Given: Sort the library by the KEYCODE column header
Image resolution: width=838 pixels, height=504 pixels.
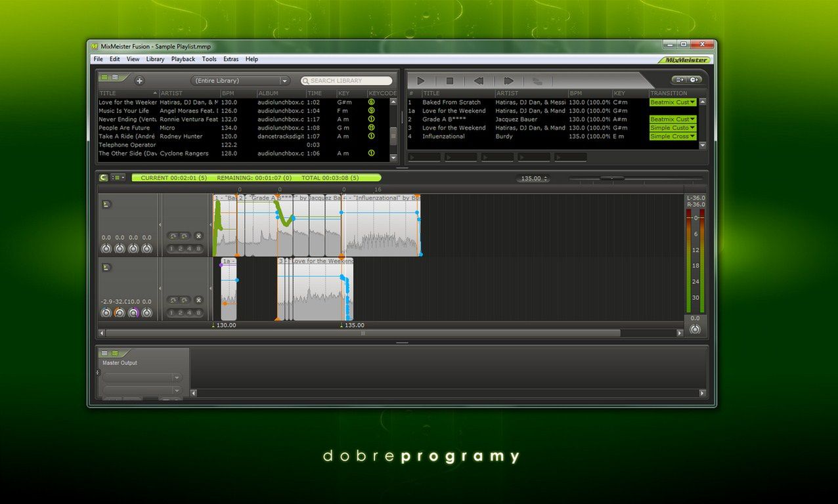Looking at the screenshot, I should click(382, 93).
